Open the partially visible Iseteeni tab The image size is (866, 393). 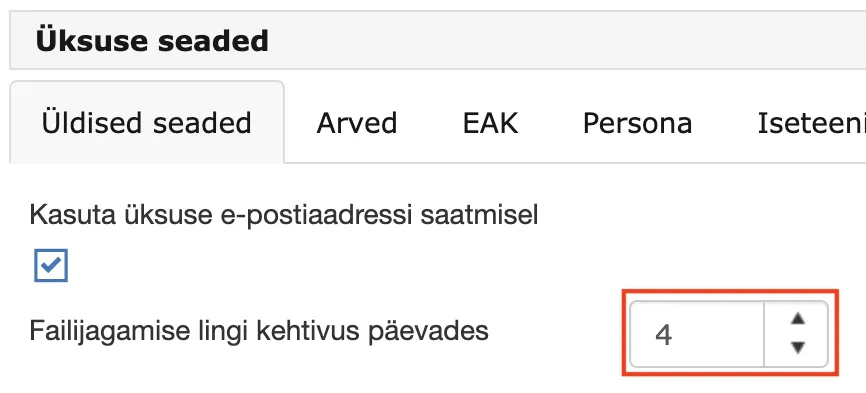(x=811, y=123)
